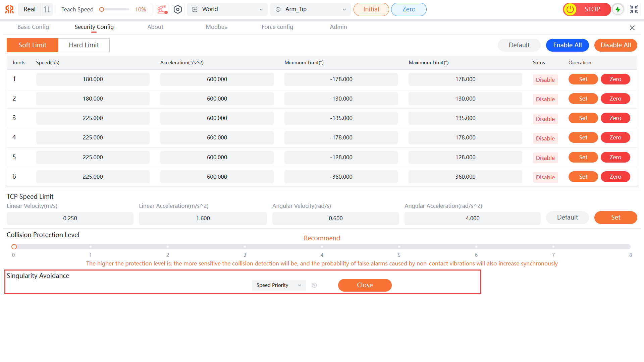Switch to the Modbus tab
The width and height of the screenshot is (644, 362).
pyautogui.click(x=216, y=27)
